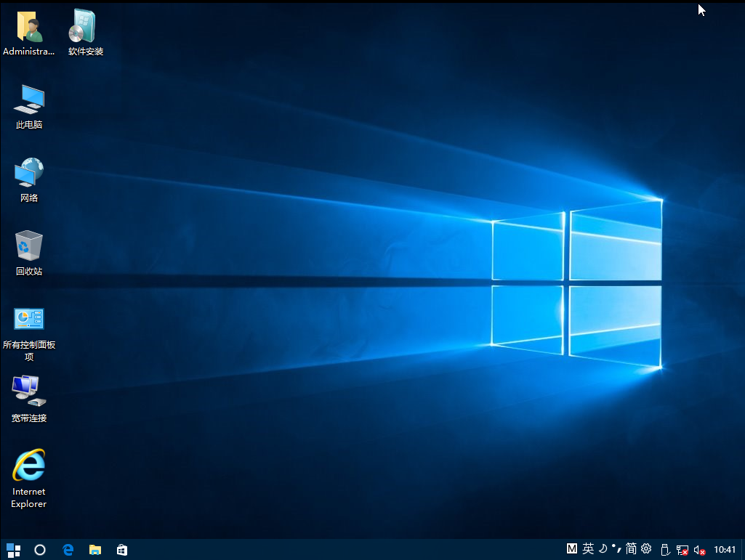Viewport: 745px width, 560px height.
Task: Launch Microsoft Edge from taskbar
Action: 68,550
